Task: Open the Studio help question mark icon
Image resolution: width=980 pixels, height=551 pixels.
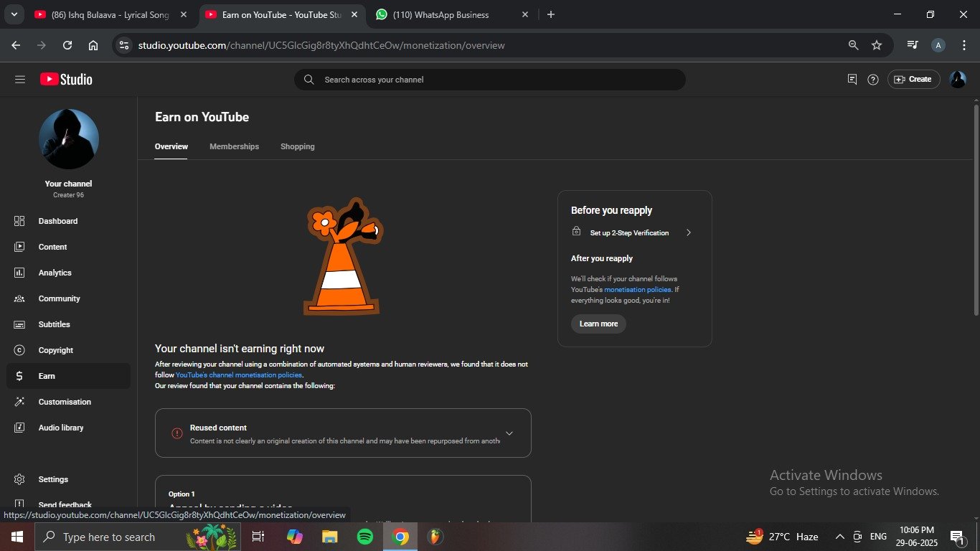Action: pos(873,80)
